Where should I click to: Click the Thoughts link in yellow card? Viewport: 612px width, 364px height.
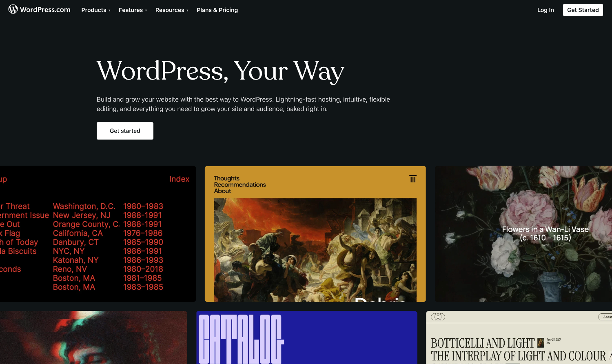(226, 178)
